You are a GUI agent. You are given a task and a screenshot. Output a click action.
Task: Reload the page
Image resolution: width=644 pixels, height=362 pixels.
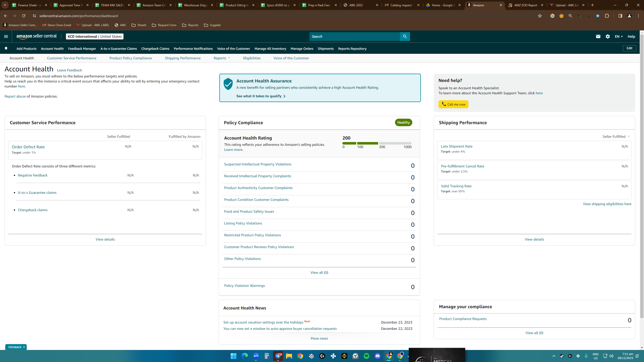[x=24, y=16]
